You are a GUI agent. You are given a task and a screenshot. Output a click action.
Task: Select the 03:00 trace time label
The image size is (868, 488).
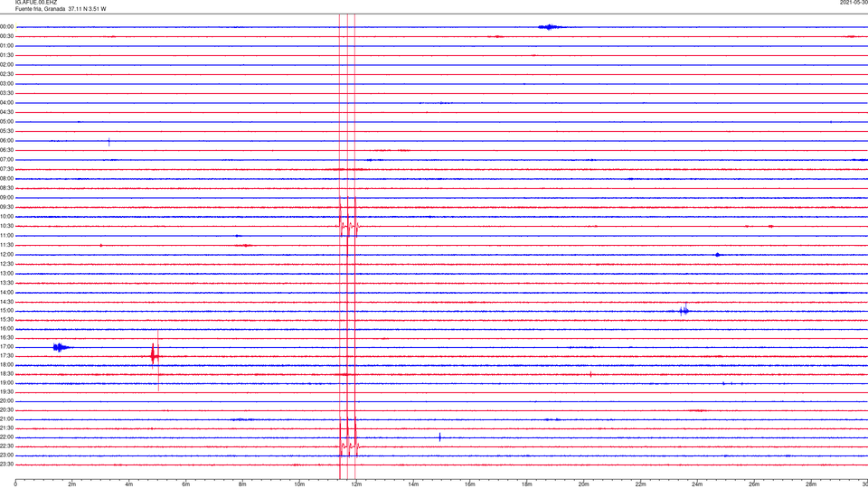[6, 83]
